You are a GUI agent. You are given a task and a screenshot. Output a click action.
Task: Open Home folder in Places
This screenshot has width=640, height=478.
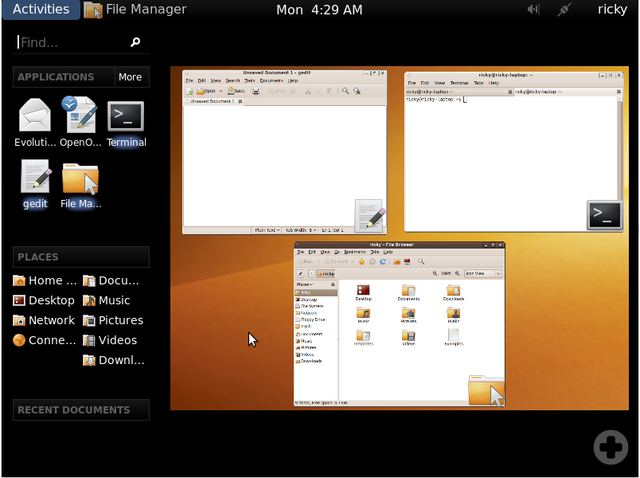[x=45, y=280]
